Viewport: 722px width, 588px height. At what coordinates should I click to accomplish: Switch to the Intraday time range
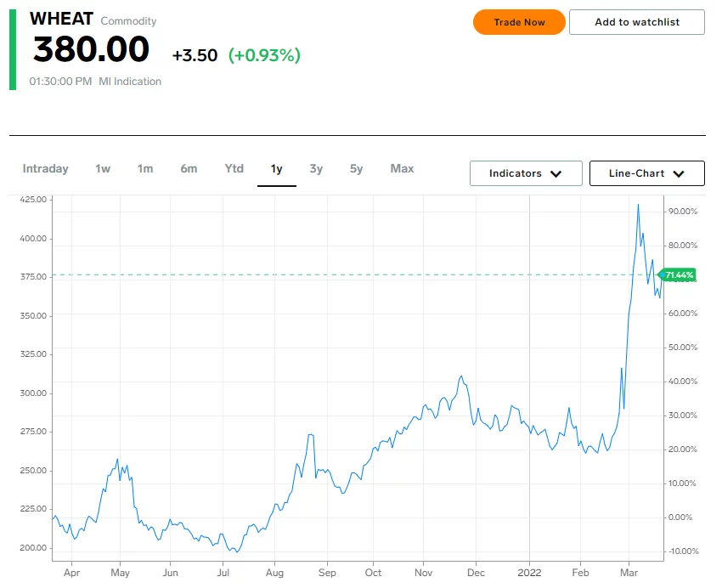45,168
